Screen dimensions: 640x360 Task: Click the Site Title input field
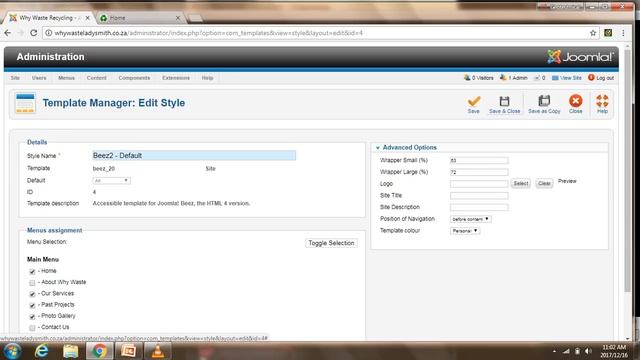479,196
